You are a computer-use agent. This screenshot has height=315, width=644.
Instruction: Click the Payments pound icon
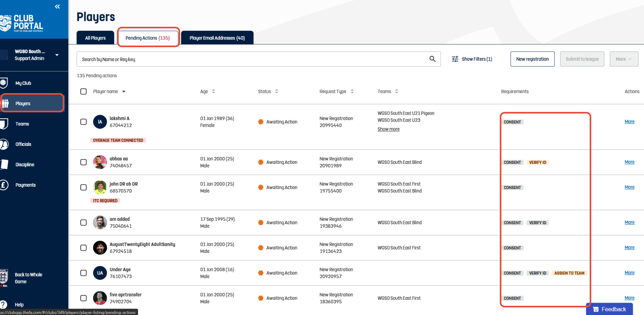(4, 185)
